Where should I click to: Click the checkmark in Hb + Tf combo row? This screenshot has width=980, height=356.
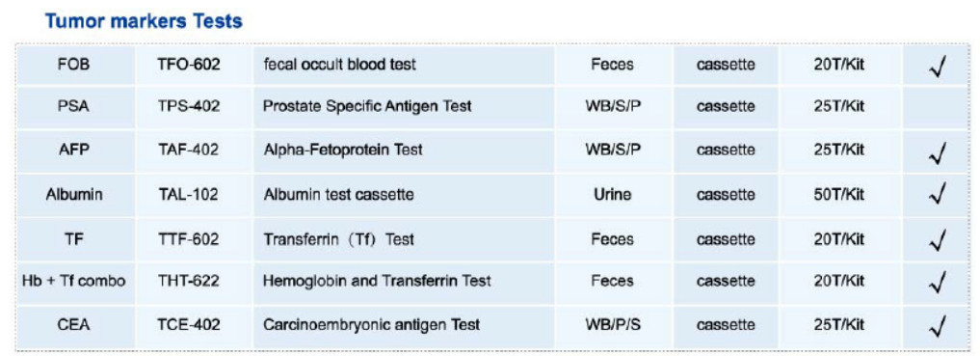(937, 282)
